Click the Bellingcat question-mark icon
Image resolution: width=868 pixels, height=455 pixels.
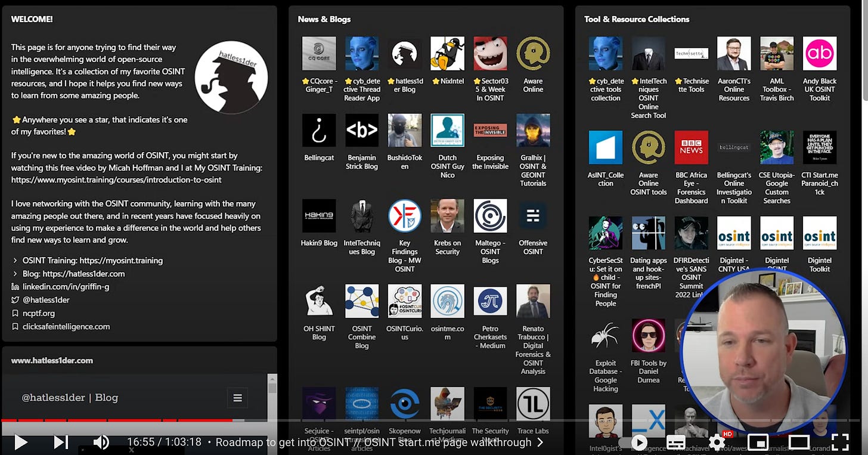pos(319,130)
